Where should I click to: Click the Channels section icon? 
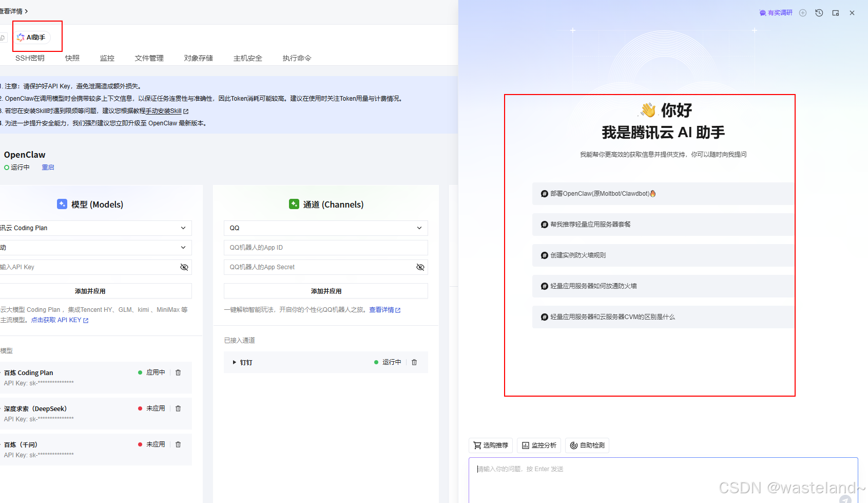click(294, 204)
